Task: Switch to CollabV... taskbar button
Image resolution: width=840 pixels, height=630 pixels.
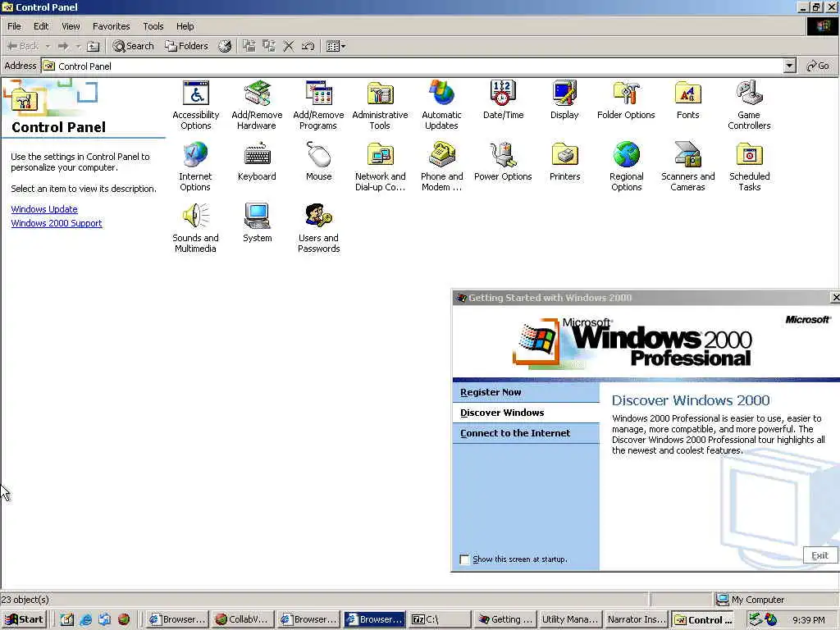Action: (243, 619)
